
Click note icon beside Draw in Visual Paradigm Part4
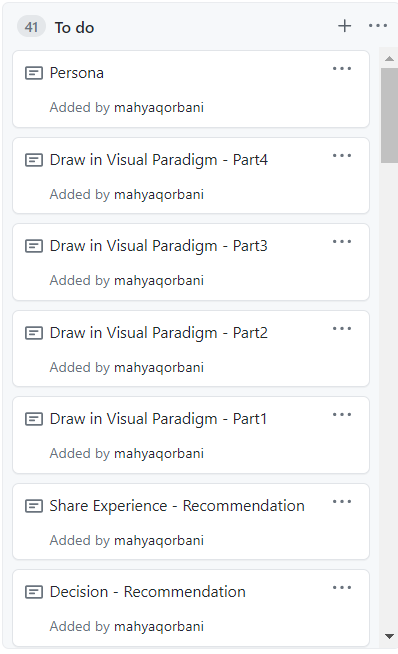pyautogui.click(x=34, y=160)
